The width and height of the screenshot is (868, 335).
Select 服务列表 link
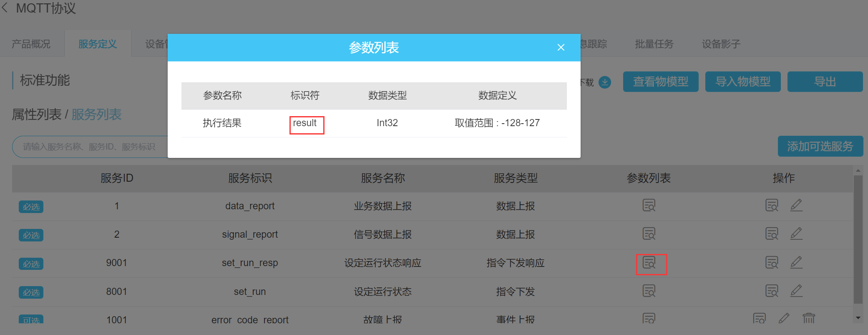click(97, 114)
